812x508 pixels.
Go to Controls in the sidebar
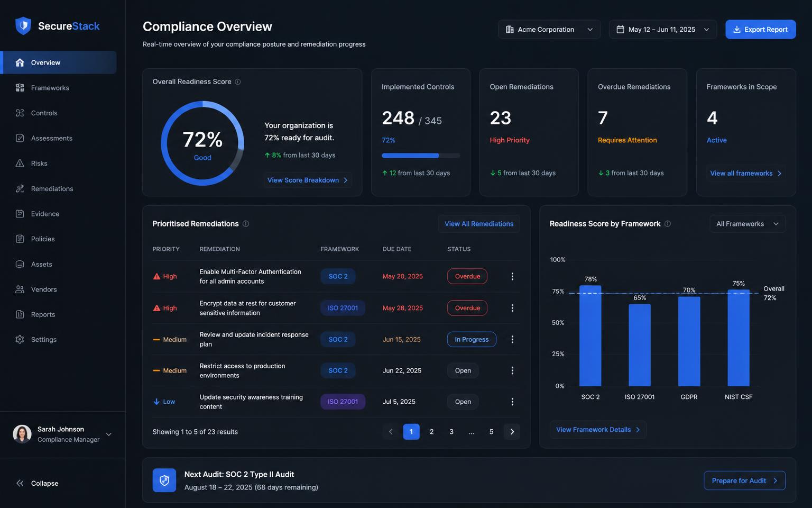pos(58,113)
